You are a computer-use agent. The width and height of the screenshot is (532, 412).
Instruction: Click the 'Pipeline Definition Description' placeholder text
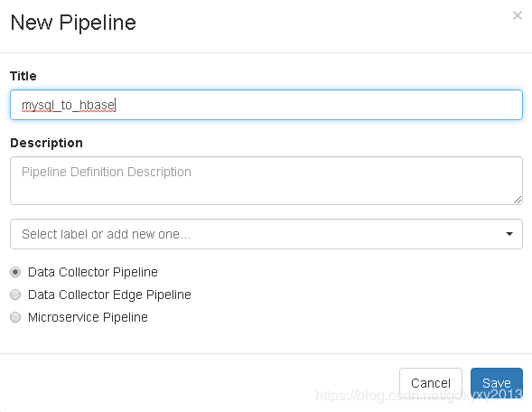pos(107,172)
